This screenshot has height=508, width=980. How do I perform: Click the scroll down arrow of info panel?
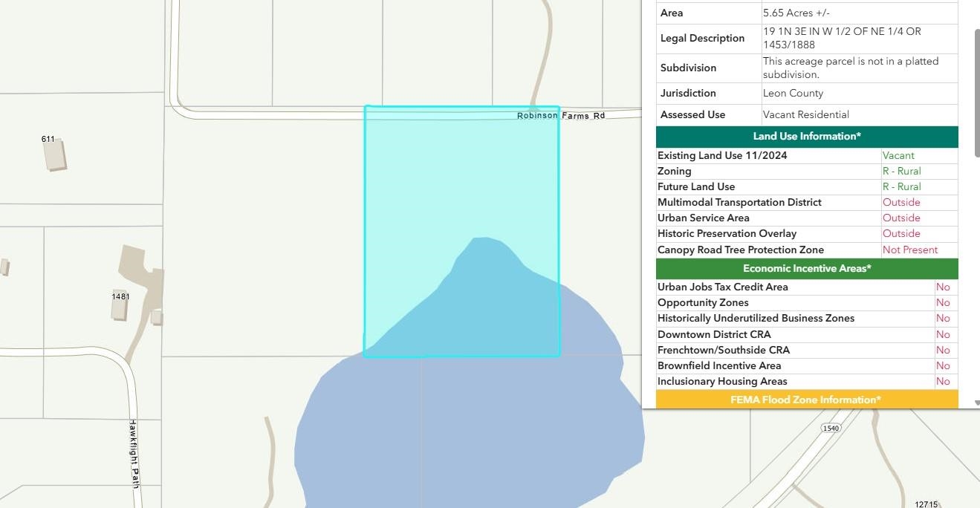(976, 403)
